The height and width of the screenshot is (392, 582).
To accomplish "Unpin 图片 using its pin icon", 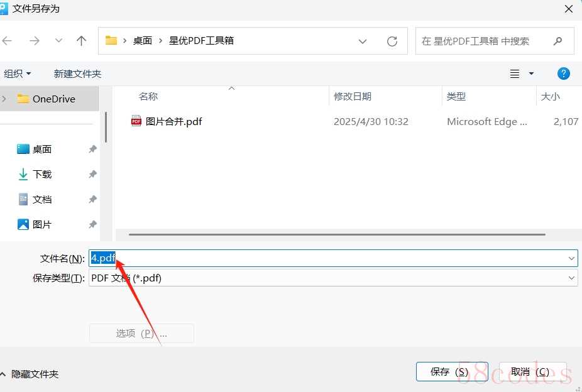I will click(x=92, y=224).
